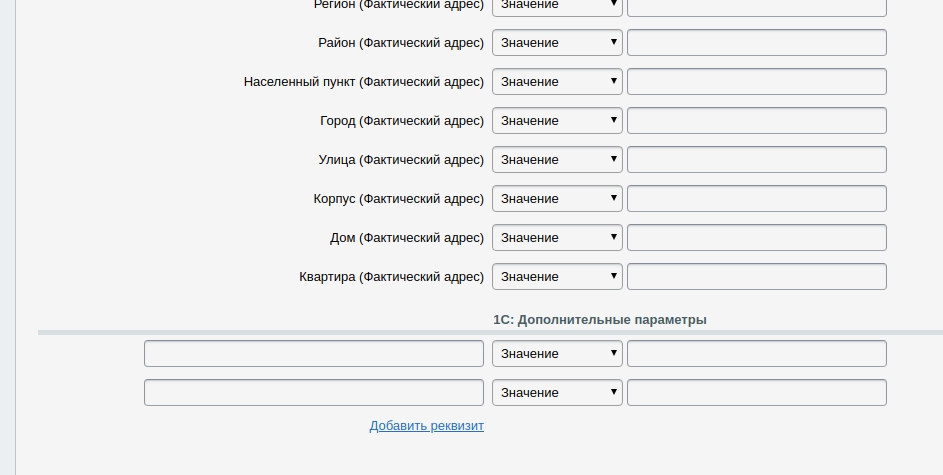Click the Дом (Фактический адрес) text field

click(756, 238)
